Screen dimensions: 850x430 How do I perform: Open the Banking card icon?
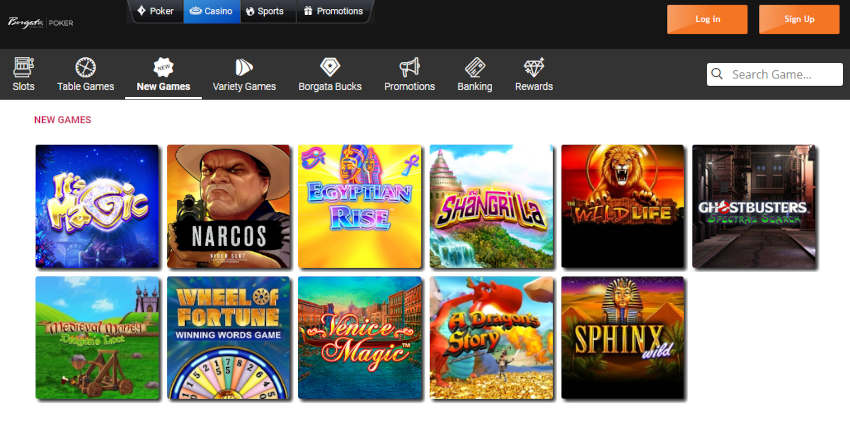coord(475,67)
